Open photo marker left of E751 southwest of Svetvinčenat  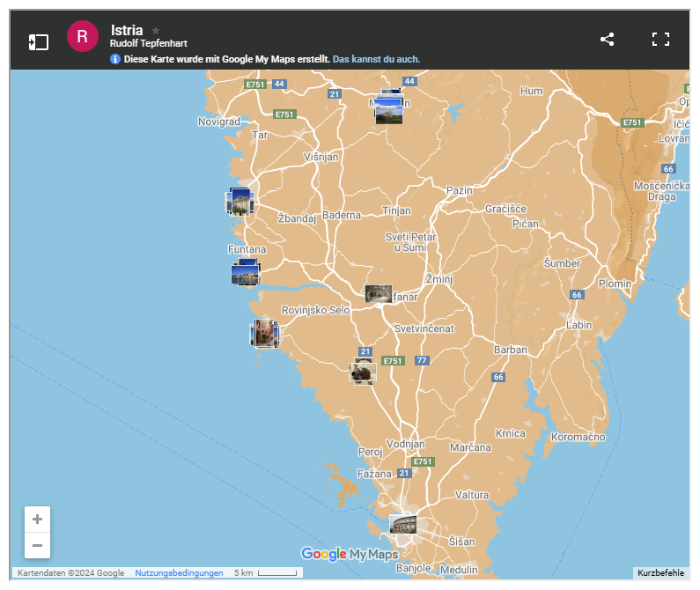click(x=362, y=372)
